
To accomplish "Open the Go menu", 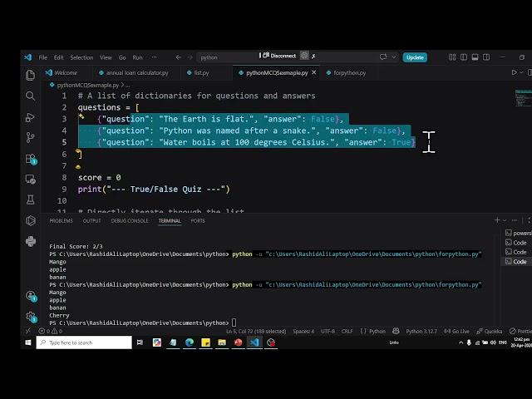I will coord(122,57).
